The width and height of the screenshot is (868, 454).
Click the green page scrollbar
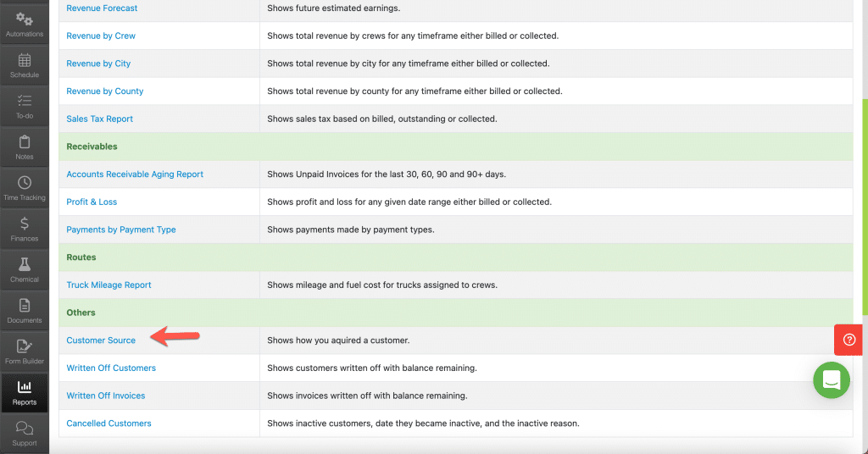tap(865, 205)
